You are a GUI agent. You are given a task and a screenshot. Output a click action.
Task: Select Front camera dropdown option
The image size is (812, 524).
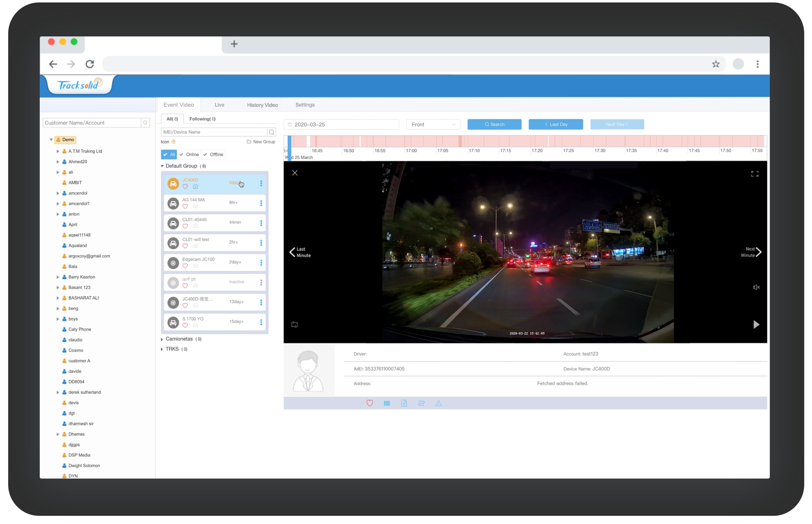tap(433, 124)
